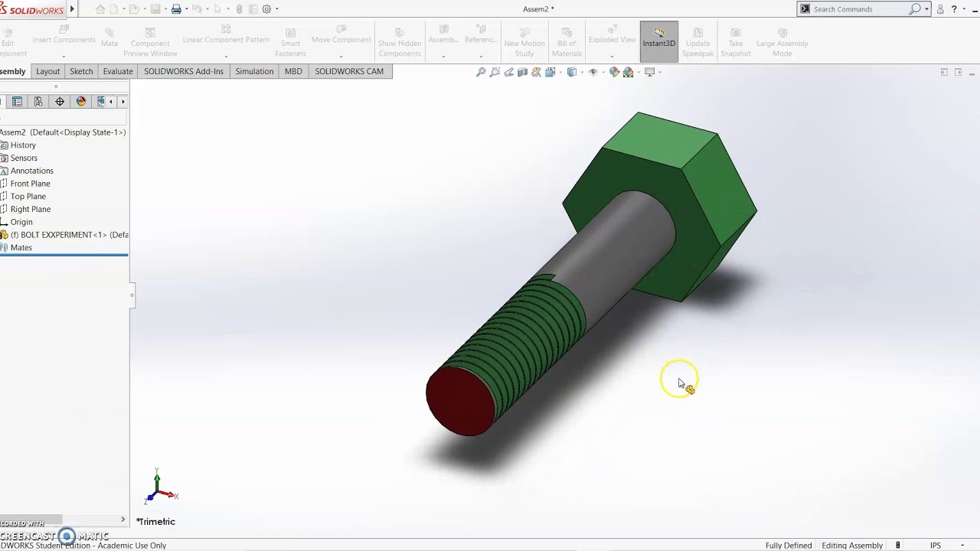Click the Open file icon
The image size is (980, 551).
coord(134,9)
